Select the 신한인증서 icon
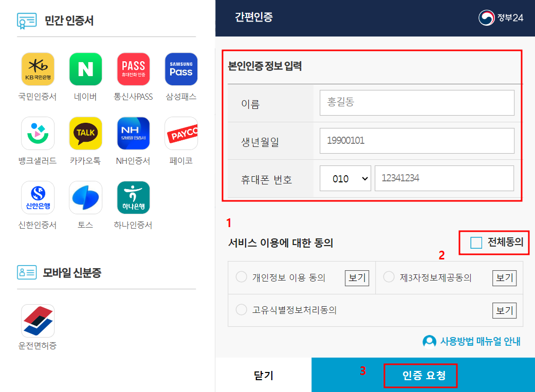The height and width of the screenshot is (392, 535). coord(38,197)
